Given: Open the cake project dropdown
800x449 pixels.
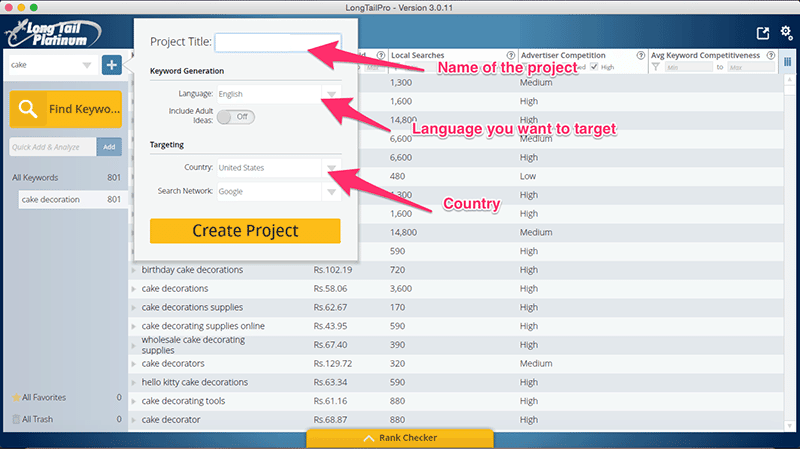Looking at the screenshot, I should point(87,65).
